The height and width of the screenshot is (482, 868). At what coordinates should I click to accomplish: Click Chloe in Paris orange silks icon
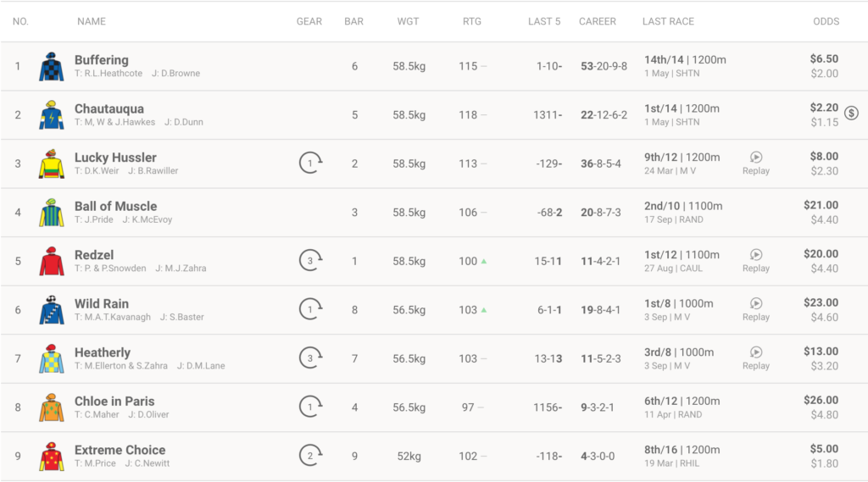pyautogui.click(x=52, y=407)
